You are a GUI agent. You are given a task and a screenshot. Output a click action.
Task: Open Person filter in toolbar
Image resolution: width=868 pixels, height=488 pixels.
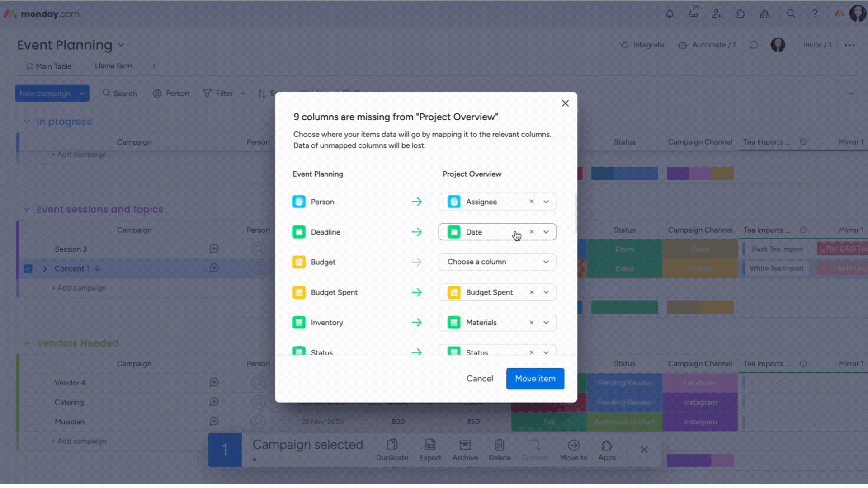pyautogui.click(x=171, y=94)
